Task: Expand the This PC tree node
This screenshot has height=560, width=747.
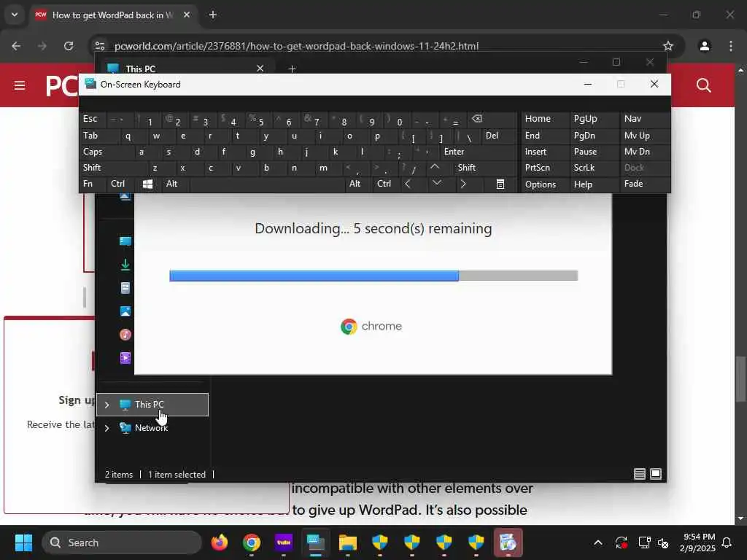Action: click(107, 405)
